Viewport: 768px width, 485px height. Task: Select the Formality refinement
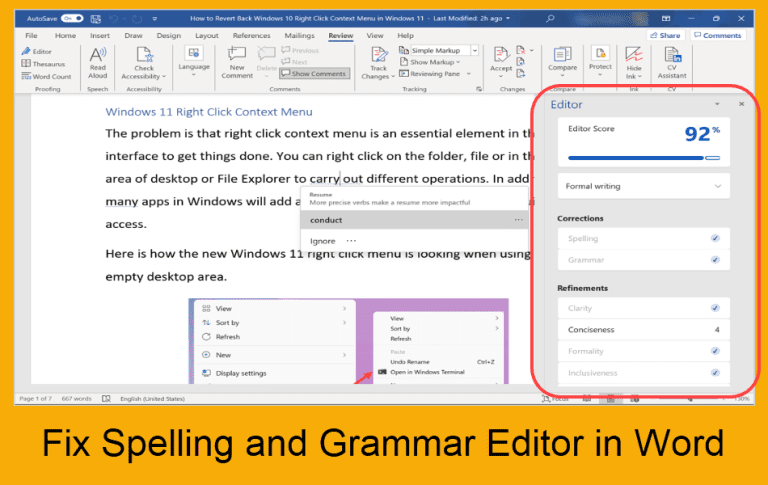point(644,351)
